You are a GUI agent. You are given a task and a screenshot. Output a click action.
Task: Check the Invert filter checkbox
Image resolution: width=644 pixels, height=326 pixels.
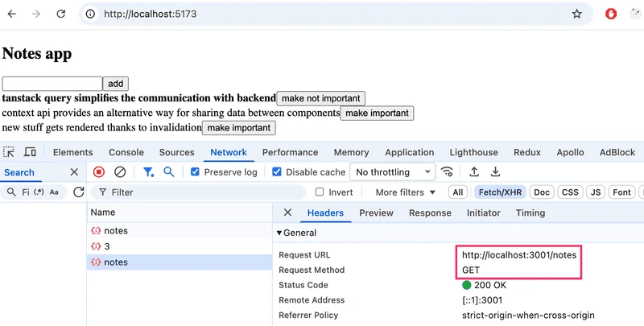coord(319,192)
